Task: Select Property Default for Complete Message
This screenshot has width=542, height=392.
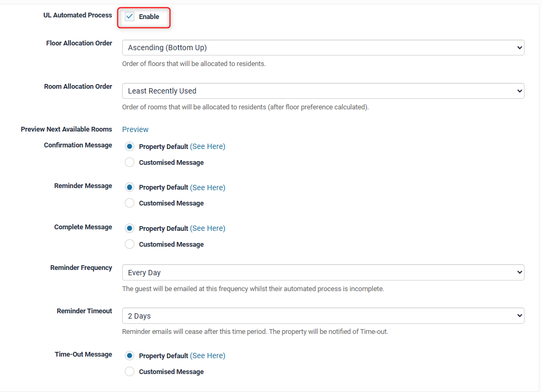Action: coord(130,229)
